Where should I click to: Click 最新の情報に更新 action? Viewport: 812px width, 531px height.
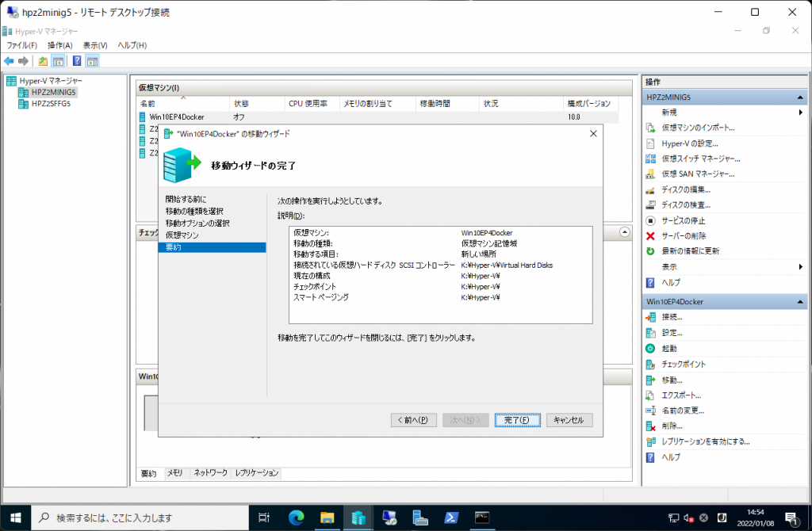pos(691,251)
